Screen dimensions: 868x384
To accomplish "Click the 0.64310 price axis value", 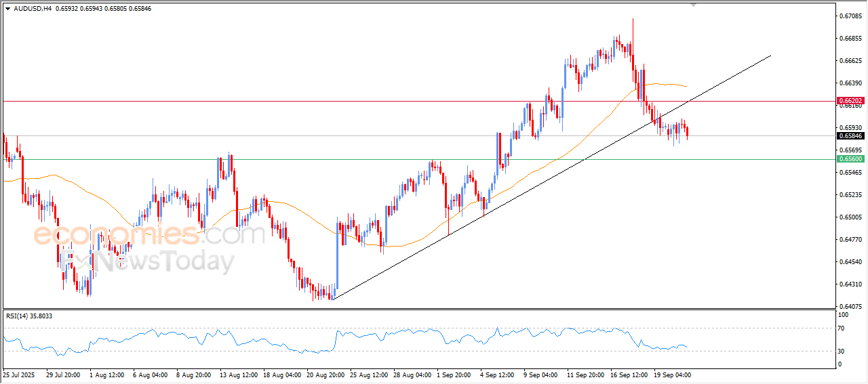I will (x=850, y=284).
